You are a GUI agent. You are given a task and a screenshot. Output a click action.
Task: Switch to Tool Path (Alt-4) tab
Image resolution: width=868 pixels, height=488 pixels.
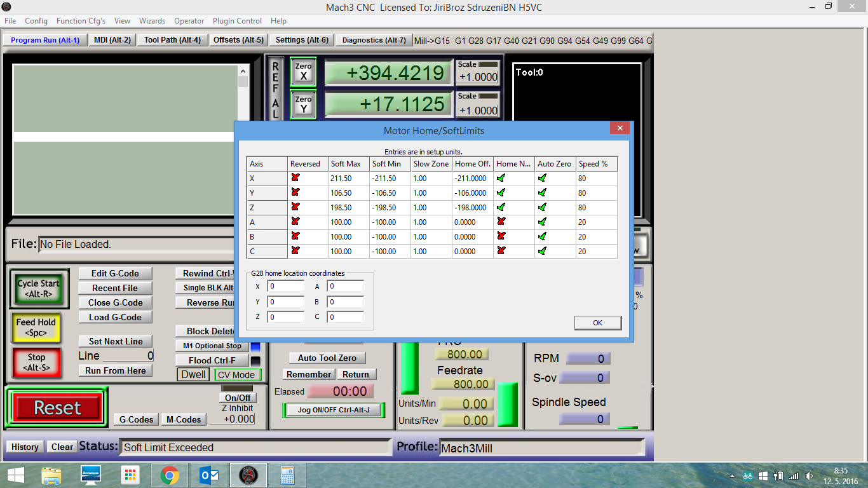coord(172,40)
